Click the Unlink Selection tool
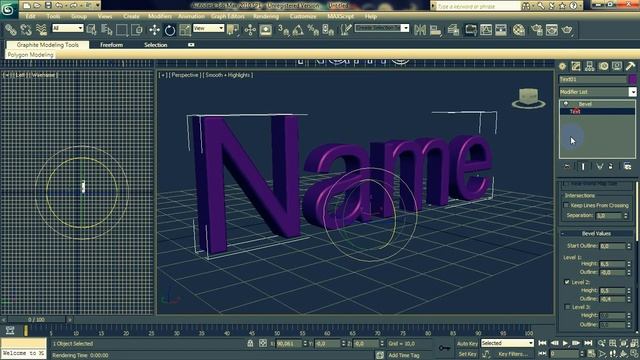Screen dimensions: 640x360 [26, 30]
